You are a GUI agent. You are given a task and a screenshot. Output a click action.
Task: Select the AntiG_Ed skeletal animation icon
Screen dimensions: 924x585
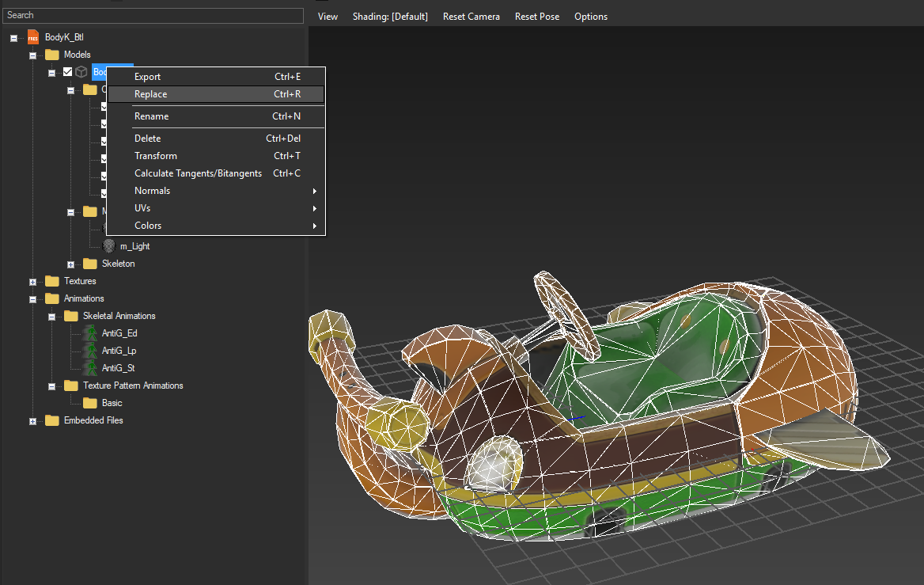pyautogui.click(x=89, y=332)
